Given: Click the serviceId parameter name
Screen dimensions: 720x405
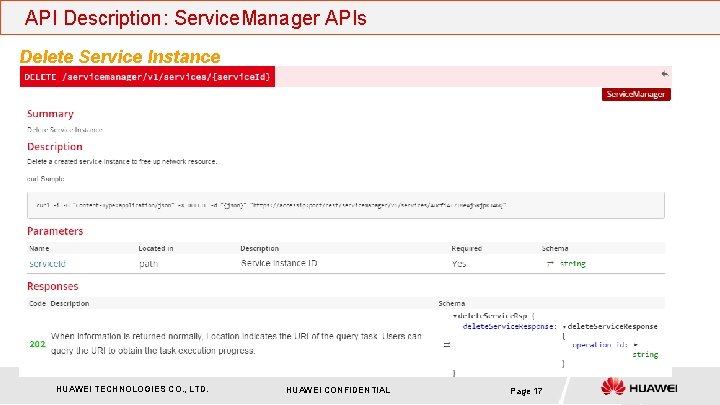Looking at the screenshot, I should [x=47, y=264].
